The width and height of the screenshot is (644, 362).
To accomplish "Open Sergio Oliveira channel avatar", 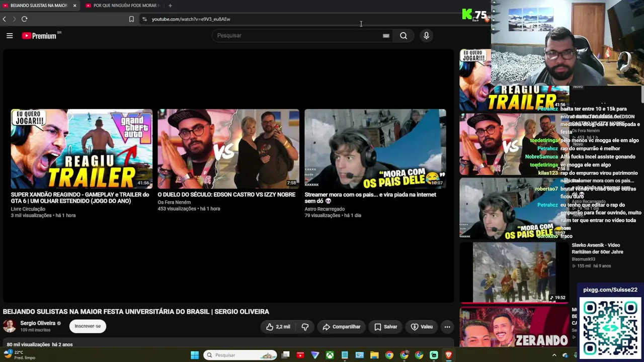I will [10, 326].
